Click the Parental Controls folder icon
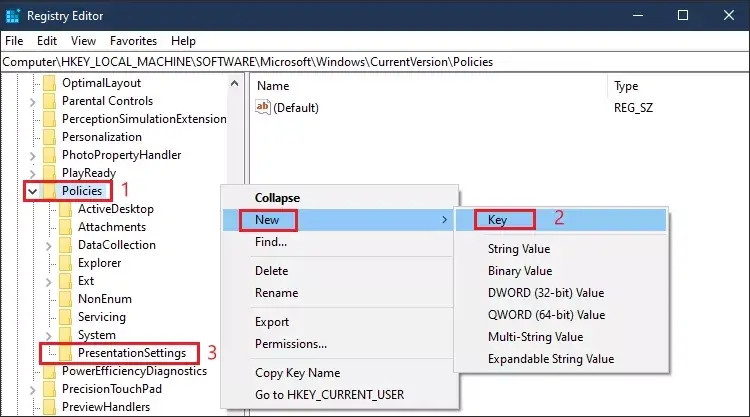Image resolution: width=750 pixels, height=417 pixels. pyautogui.click(x=49, y=101)
